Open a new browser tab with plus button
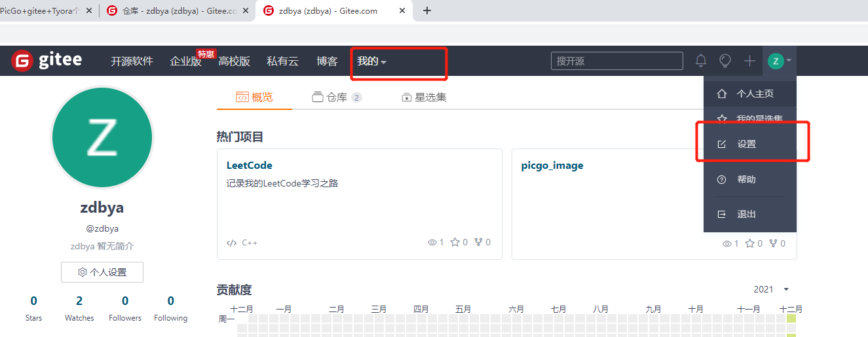 coord(427,10)
